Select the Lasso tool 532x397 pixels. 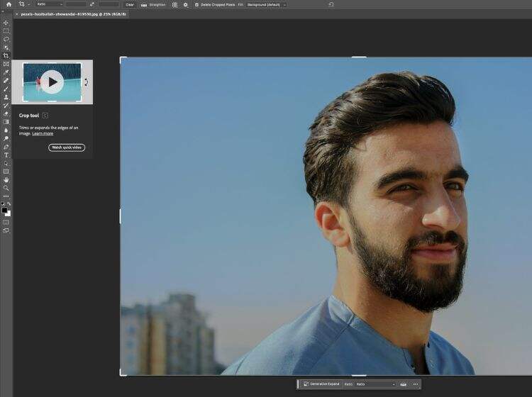coord(6,39)
